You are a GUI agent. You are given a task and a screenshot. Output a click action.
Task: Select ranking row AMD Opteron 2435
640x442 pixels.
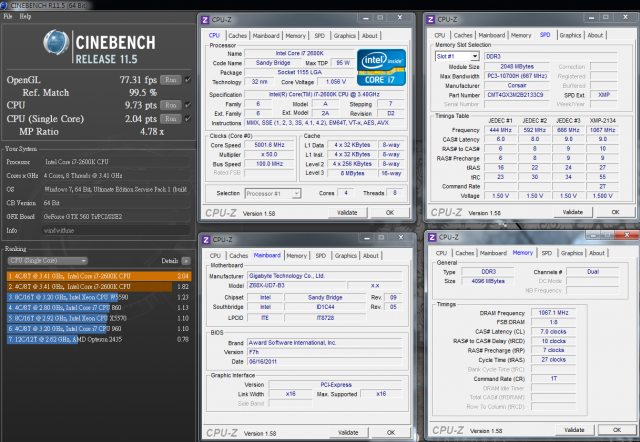pyautogui.click(x=99, y=340)
